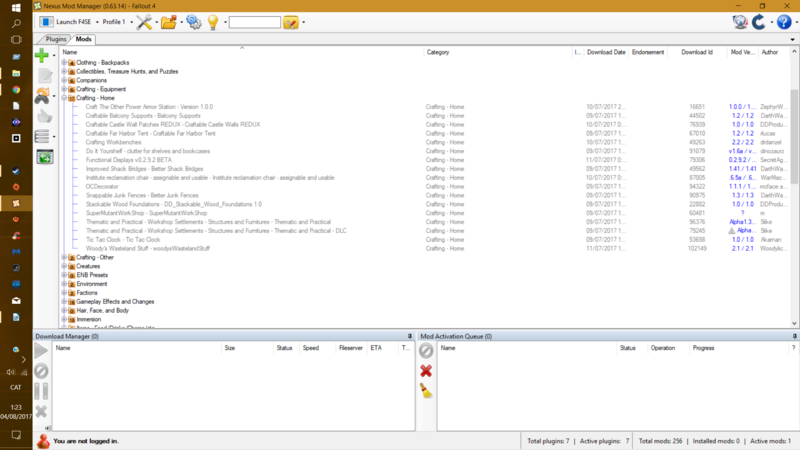Open the folder icon in the toolbar
This screenshot has width=800, height=450.
tap(168, 22)
